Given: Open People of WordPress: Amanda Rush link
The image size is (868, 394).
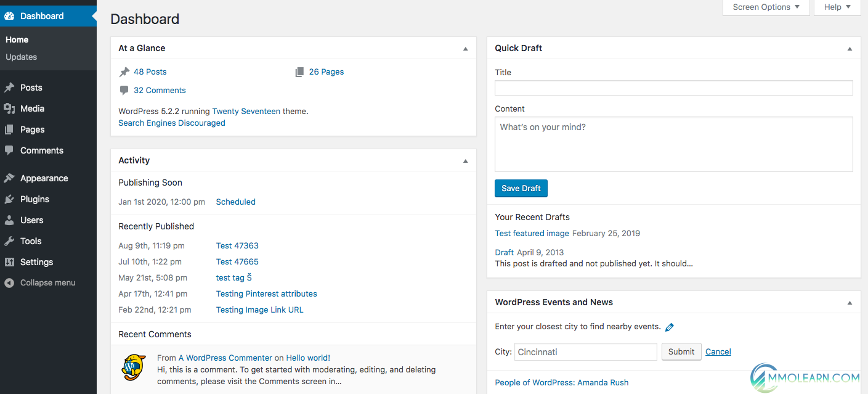Looking at the screenshot, I should tap(562, 383).
